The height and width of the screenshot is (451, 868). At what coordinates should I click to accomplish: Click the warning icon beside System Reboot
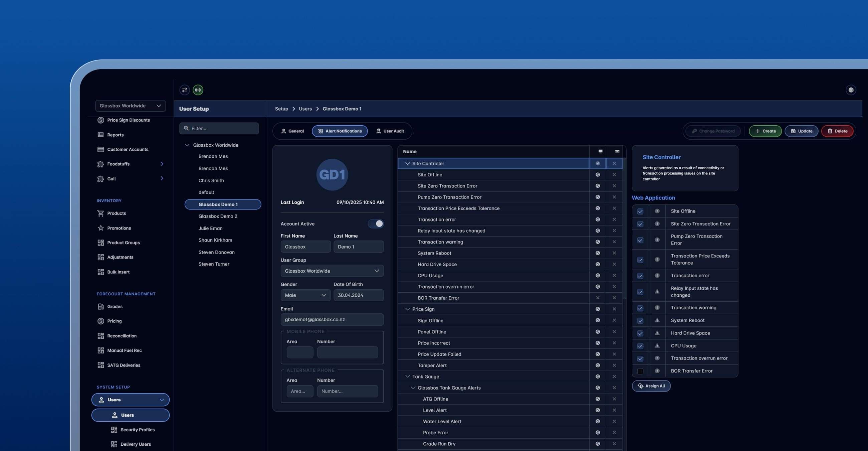coord(657,320)
